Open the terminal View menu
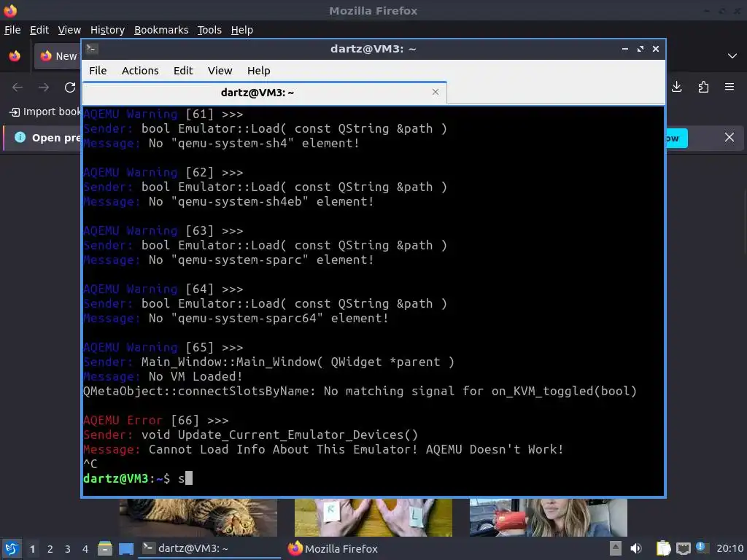 [x=220, y=71]
